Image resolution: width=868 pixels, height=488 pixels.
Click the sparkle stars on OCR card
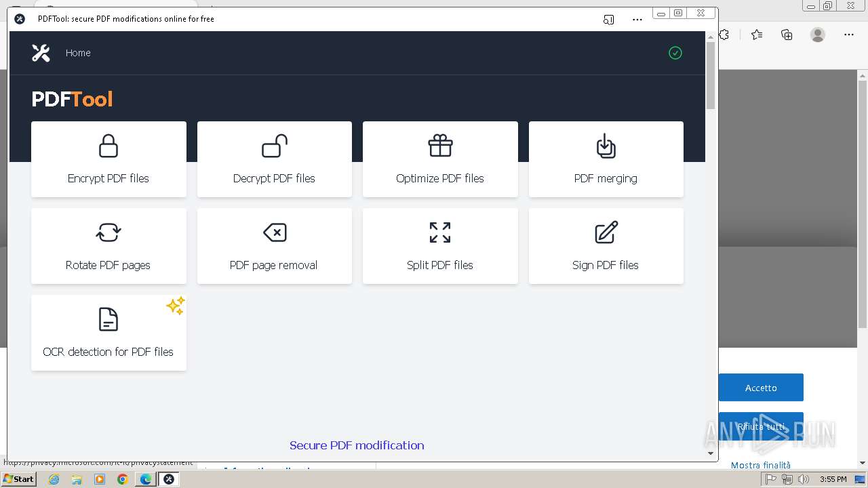pos(175,306)
